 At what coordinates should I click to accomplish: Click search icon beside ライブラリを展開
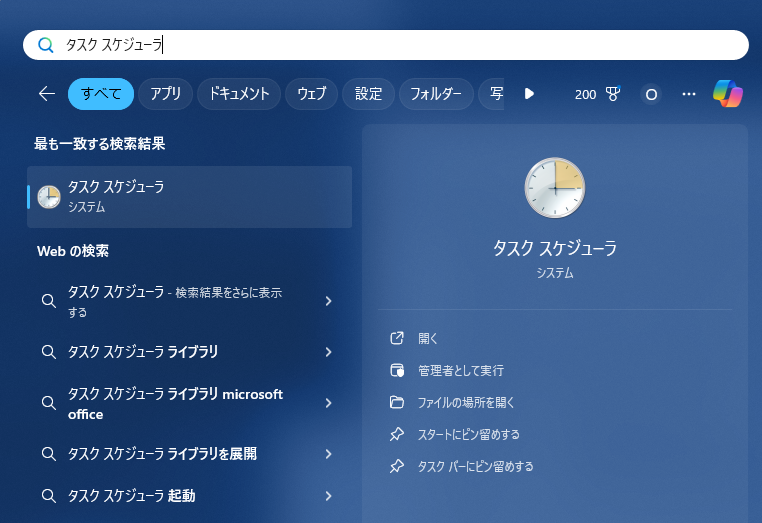click(x=48, y=453)
